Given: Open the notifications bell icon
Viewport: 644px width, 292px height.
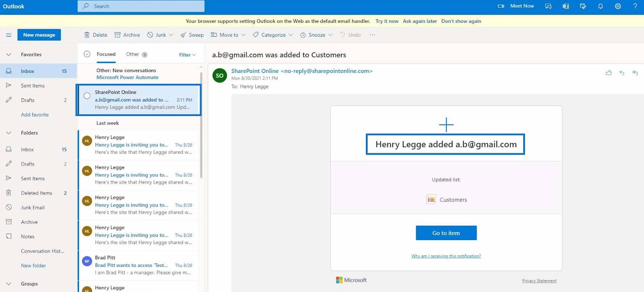Looking at the screenshot, I should (x=601, y=6).
